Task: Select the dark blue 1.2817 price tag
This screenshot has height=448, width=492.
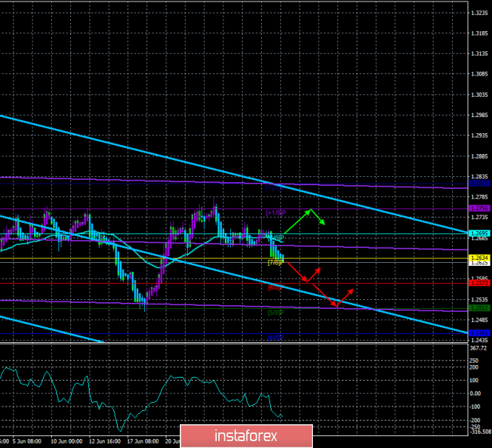Action: pos(479,184)
